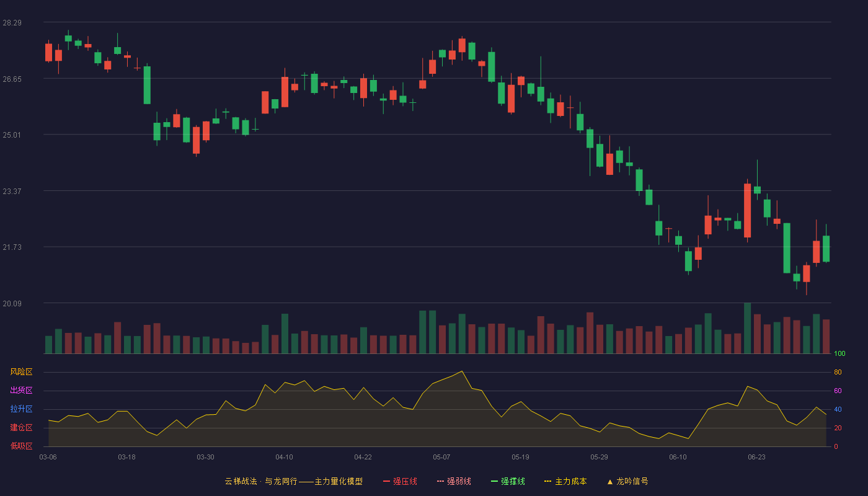
Task: Click the 23.37 price axis label
Action: point(12,191)
